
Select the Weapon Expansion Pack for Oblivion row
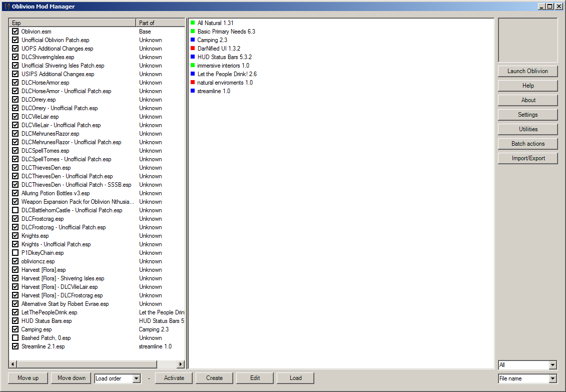pyautogui.click(x=97, y=202)
